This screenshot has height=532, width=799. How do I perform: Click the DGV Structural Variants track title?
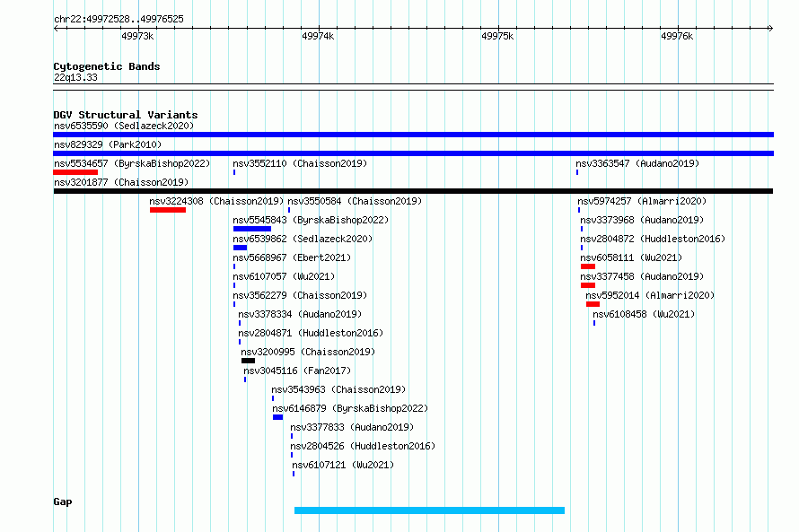tap(126, 115)
